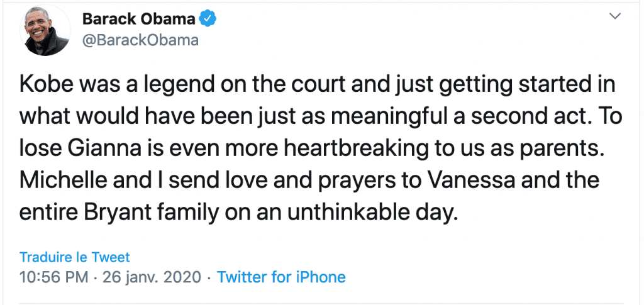Click the Barack Obama display name

(139, 19)
